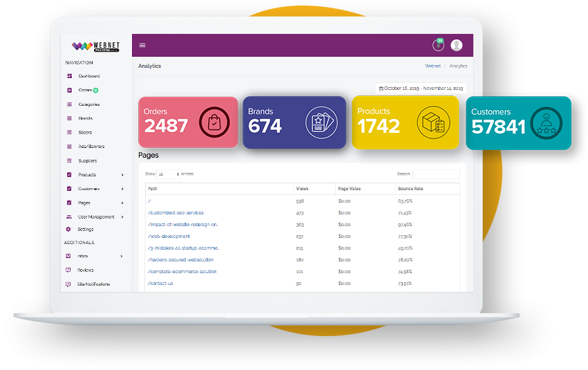Click the calendar icon in date range

click(381, 89)
